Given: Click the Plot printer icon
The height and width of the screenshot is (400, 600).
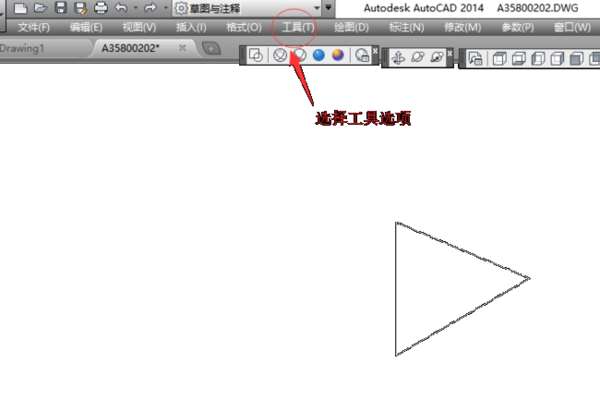Looking at the screenshot, I should (x=101, y=8).
